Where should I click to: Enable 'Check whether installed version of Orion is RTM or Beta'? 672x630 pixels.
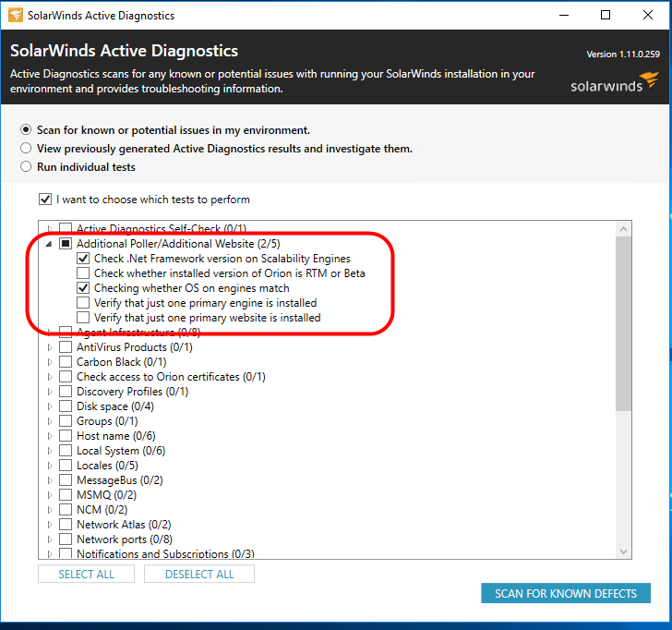tap(83, 273)
